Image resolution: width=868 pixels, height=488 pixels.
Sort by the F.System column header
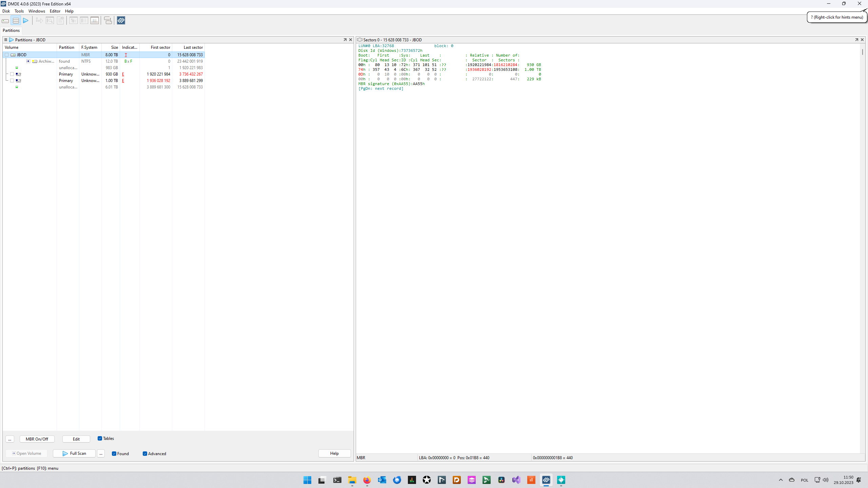90,47
